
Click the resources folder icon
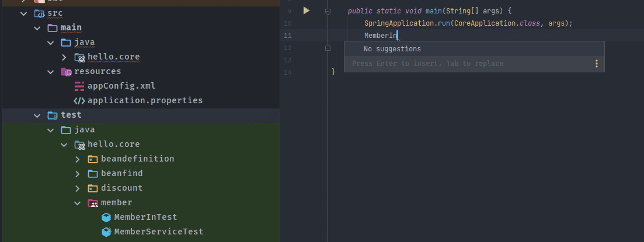(x=67, y=72)
